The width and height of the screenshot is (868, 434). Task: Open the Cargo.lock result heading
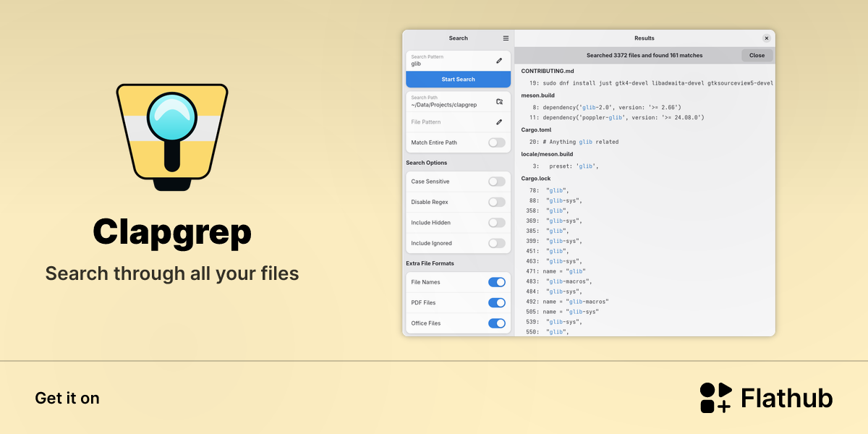click(536, 178)
